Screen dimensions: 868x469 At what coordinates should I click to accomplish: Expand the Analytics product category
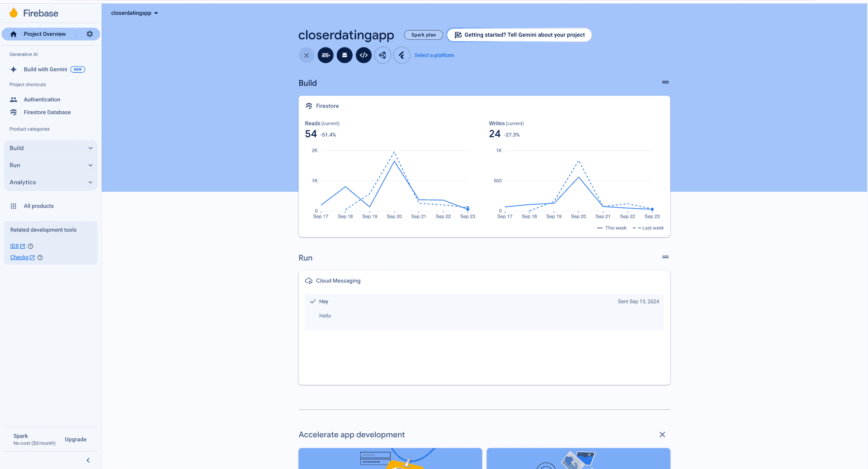[x=51, y=182]
